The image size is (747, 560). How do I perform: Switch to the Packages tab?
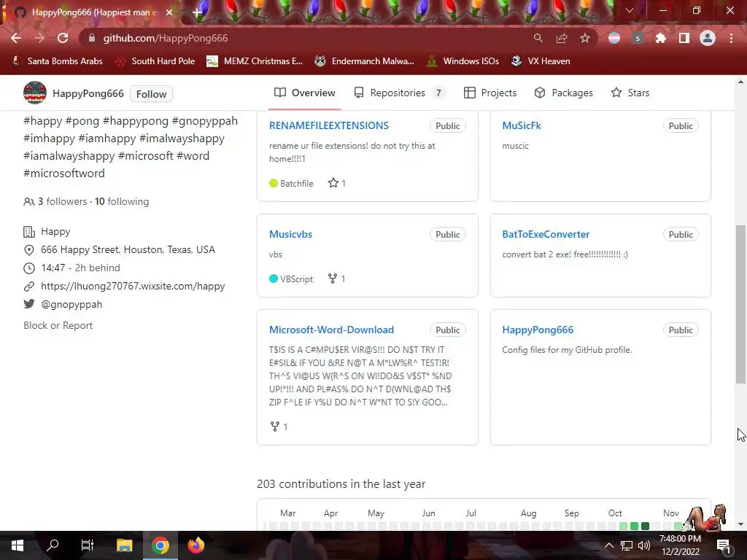[x=564, y=93]
